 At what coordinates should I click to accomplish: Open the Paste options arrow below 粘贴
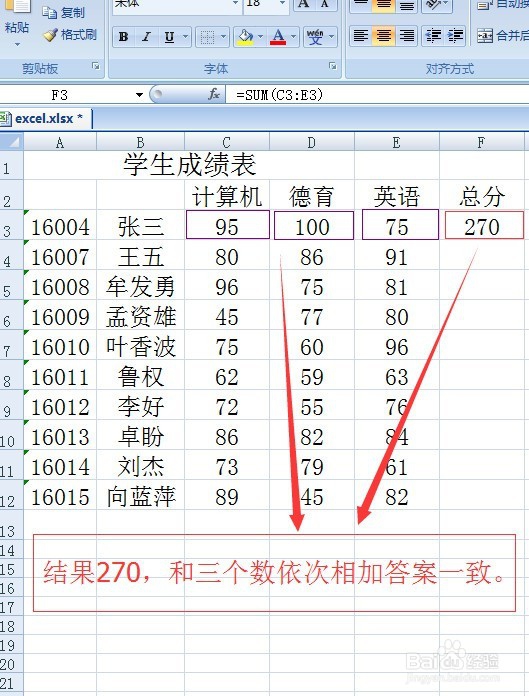coord(17,44)
